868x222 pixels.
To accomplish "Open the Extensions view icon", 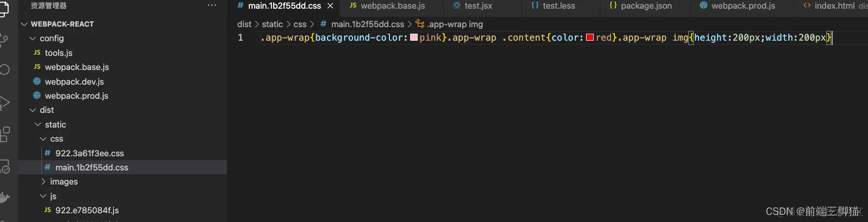I will [x=4, y=134].
